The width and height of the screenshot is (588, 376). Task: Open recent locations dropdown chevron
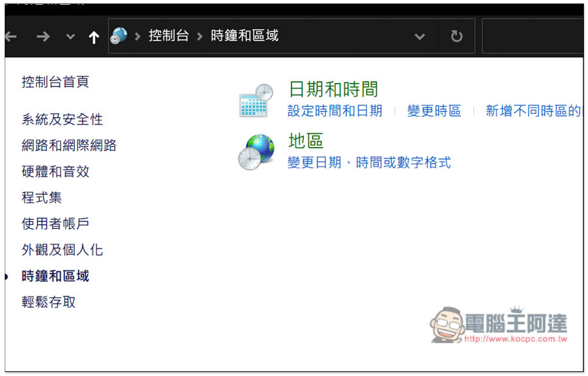pyautogui.click(x=70, y=36)
